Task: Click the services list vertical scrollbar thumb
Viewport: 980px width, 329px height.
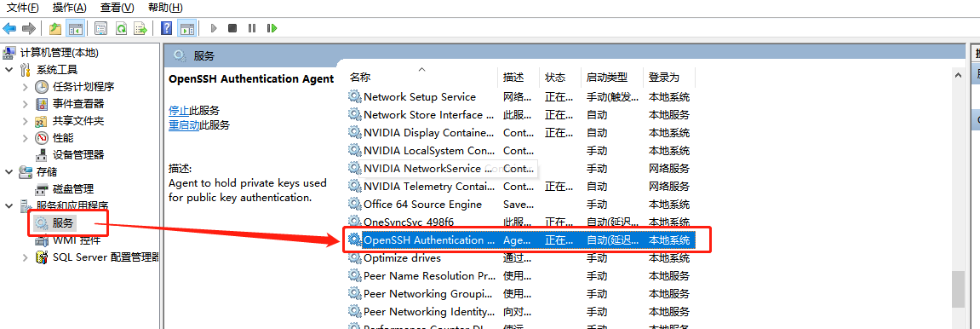Action: [958, 288]
